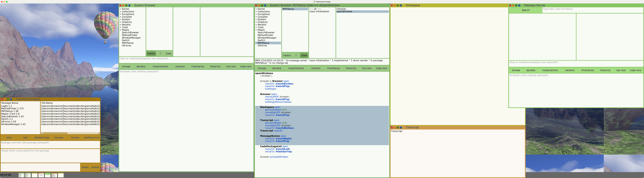Expand the Kernel category in the System Browser
This screenshot has width=644, height=178.
tap(121, 9)
